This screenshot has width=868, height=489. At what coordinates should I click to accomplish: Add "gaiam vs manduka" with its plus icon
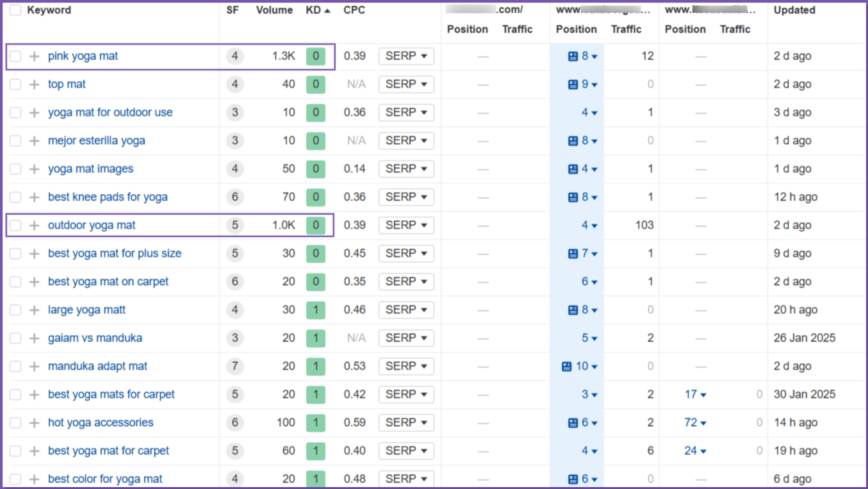34,338
